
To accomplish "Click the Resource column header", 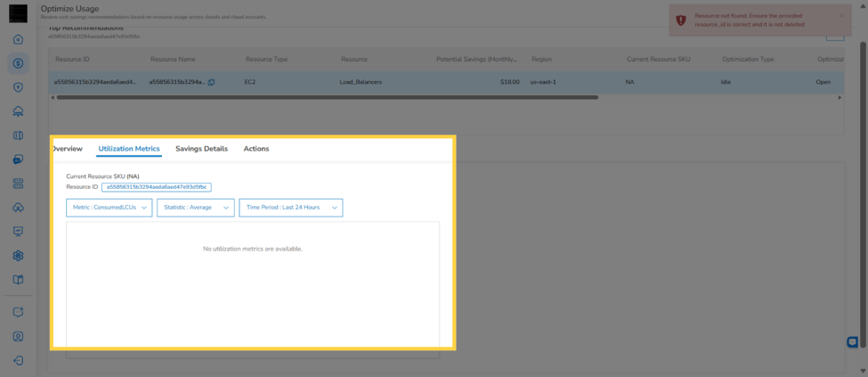I will (354, 59).
